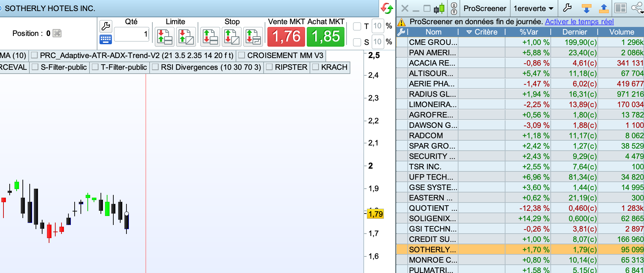Click the first Stop order icon
644x273 pixels.
click(210, 37)
